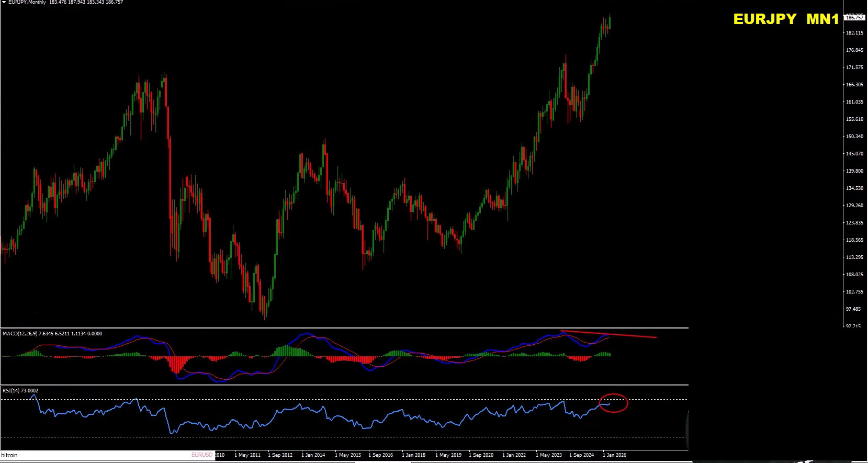Click the 1 Jan 2014 time marker
The height and width of the screenshot is (463, 868).
coord(313,455)
